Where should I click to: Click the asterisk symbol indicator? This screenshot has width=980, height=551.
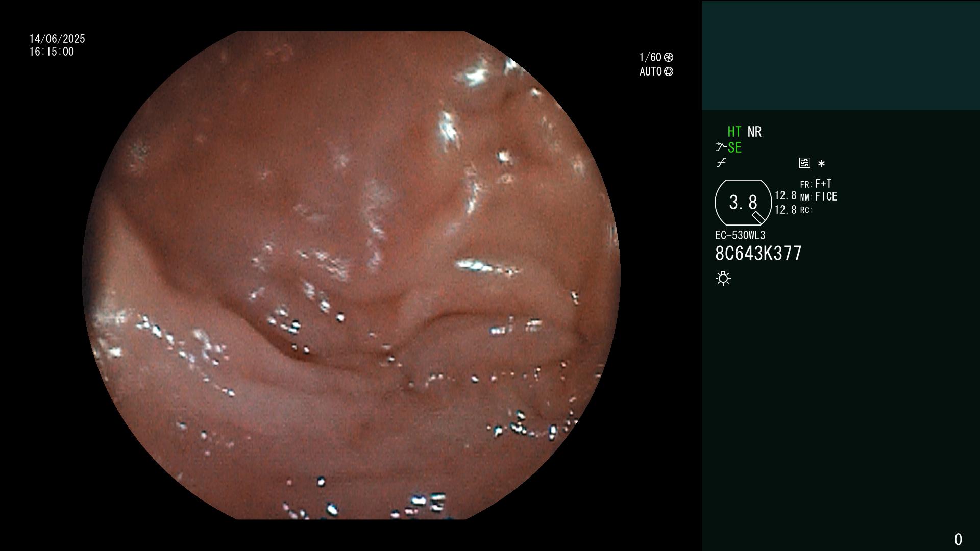(x=821, y=163)
